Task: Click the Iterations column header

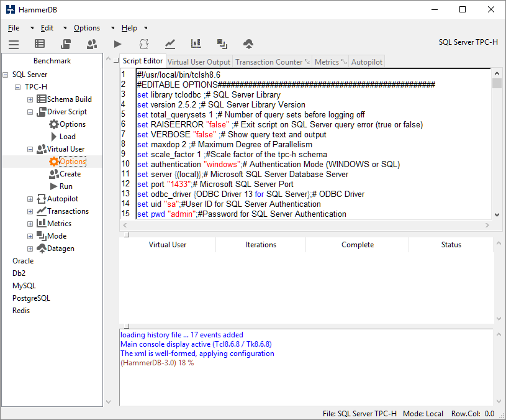Action: click(x=261, y=245)
